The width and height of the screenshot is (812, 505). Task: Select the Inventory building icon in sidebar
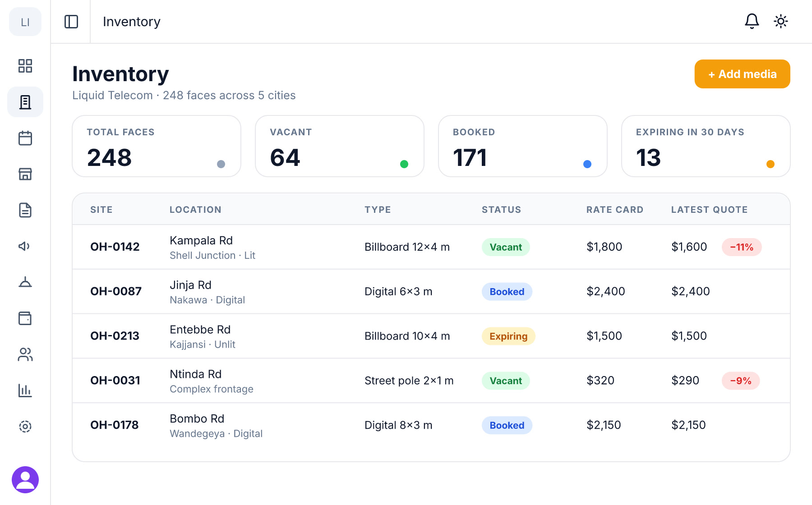[x=25, y=102]
